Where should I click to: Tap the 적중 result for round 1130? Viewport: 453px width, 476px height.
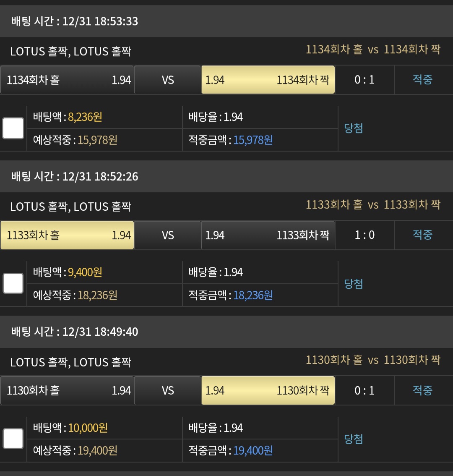(422, 390)
